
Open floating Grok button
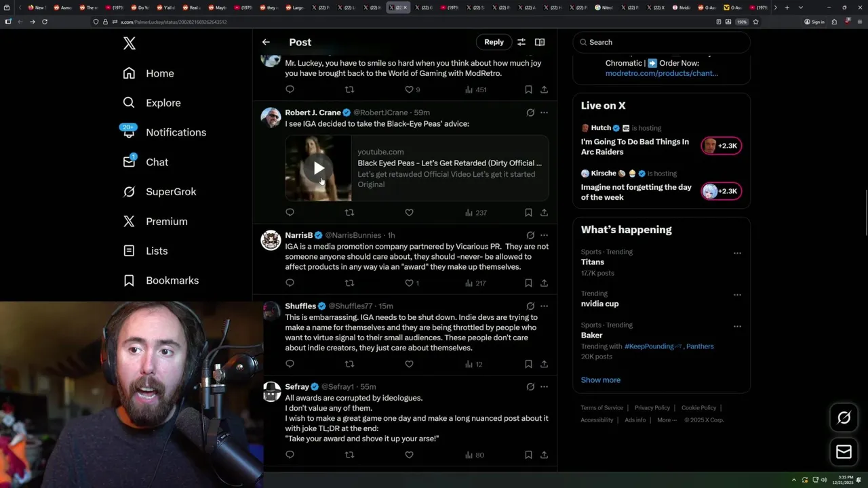pos(844,418)
